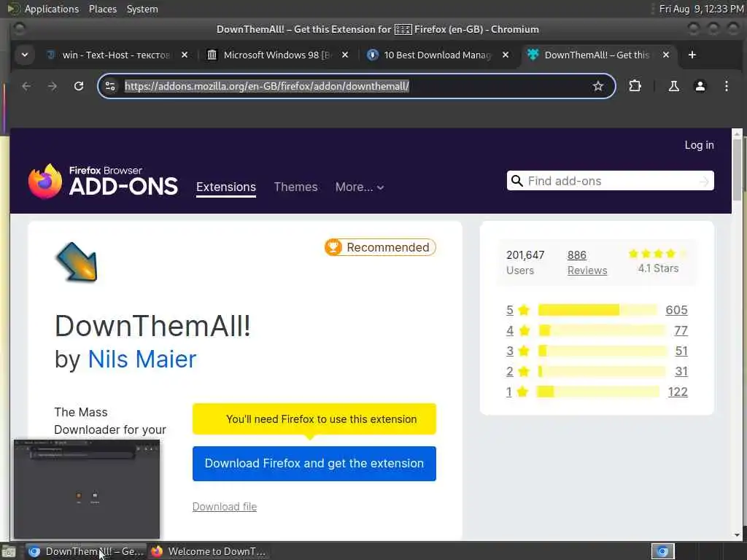
Task: Bookmark this page with the star icon
Action: tap(598, 86)
